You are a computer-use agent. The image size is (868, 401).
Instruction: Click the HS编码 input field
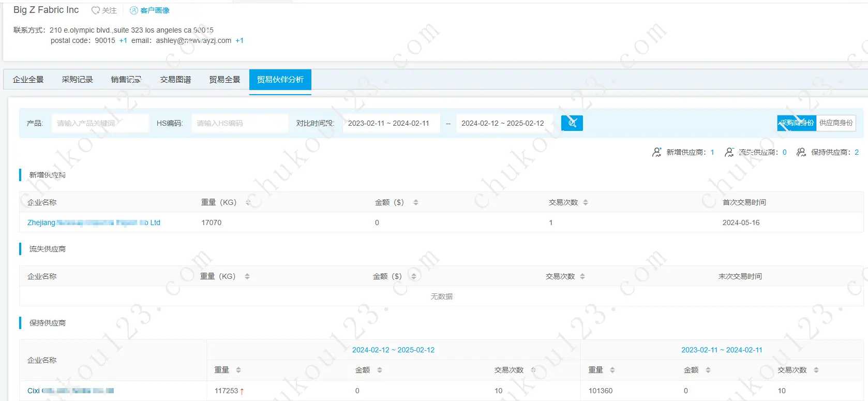point(240,123)
